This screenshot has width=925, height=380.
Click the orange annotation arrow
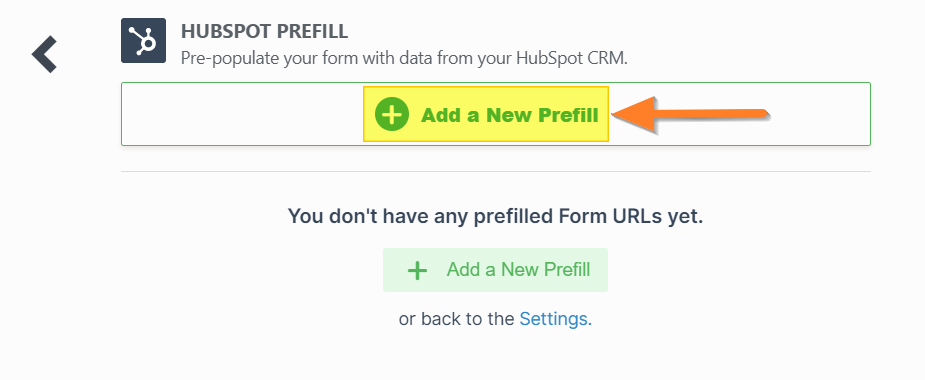pyautogui.click(x=689, y=114)
